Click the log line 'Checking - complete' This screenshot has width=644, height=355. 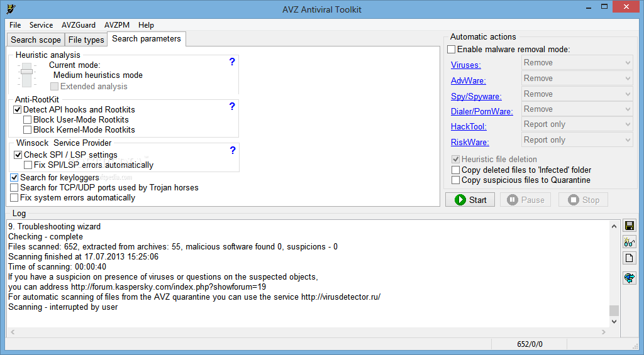tap(45, 237)
